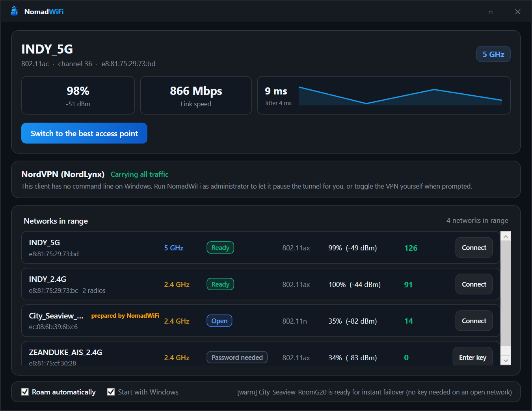Click the '802.11n' standard on City_Seaview row
The height and width of the screenshot is (411, 532).
click(x=295, y=321)
